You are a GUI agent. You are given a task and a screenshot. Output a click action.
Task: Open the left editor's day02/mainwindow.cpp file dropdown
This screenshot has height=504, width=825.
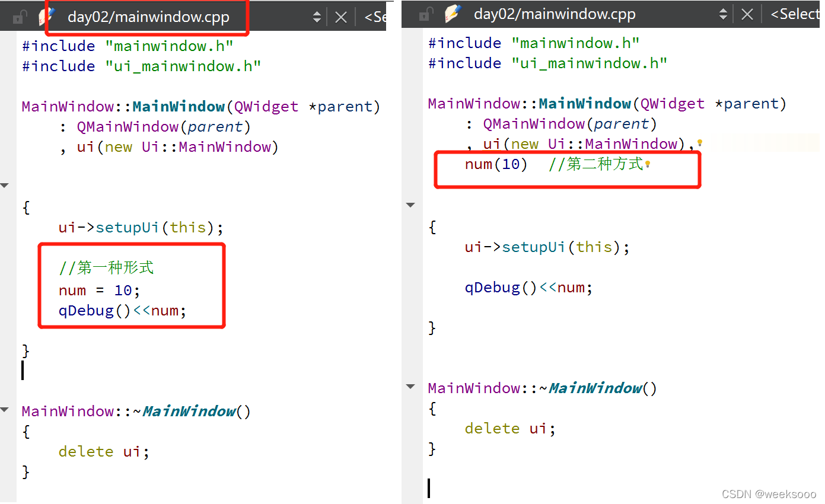coord(148,17)
